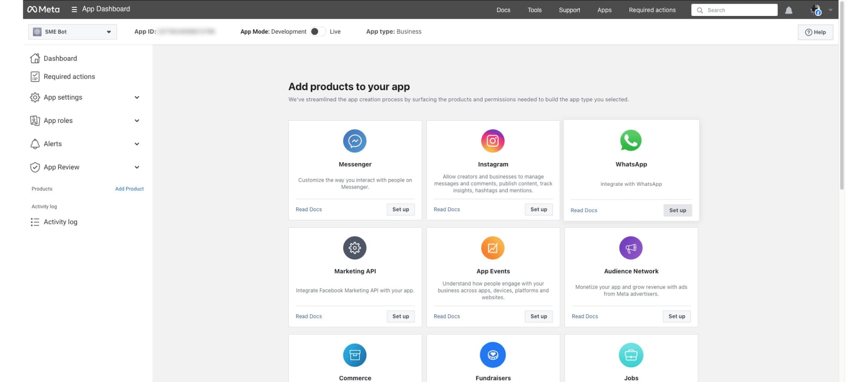The image size is (868, 382).
Task: Open Required actions in the top navigation
Action: [x=652, y=10]
